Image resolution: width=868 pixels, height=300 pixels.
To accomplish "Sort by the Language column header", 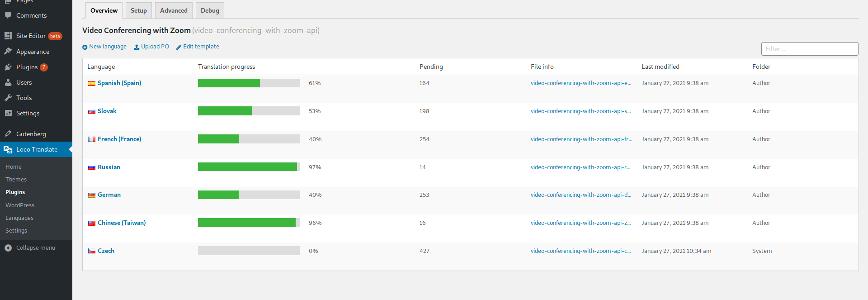I will click(x=101, y=67).
